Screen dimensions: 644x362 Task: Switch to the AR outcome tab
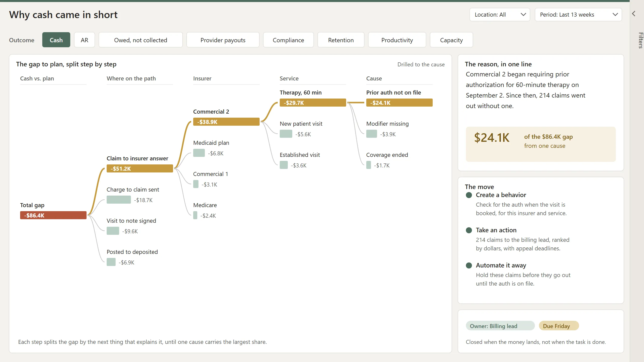[85, 40]
